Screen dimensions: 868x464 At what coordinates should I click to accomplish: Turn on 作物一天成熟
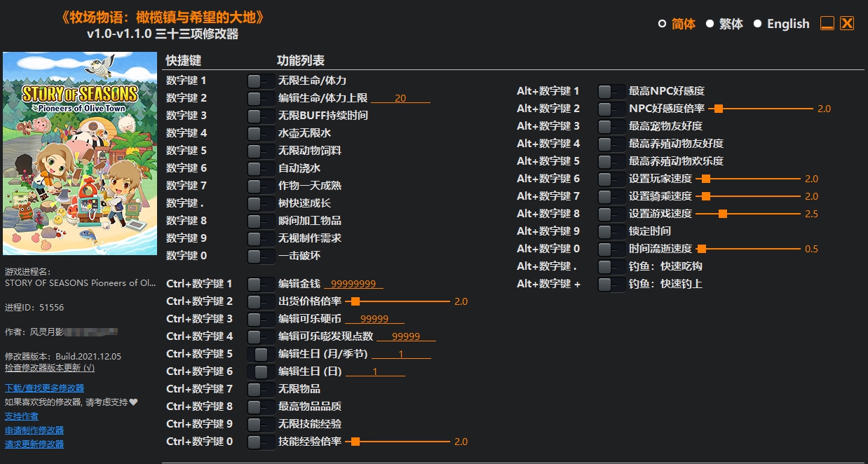[x=260, y=185]
